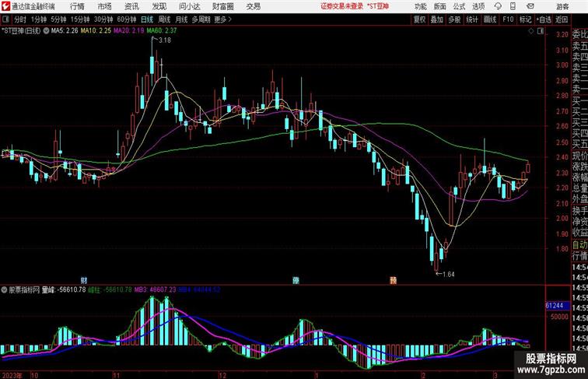Click the 通达信 red logo icon
Image resolution: width=588 pixels, height=379 pixels.
click(x=5, y=6)
